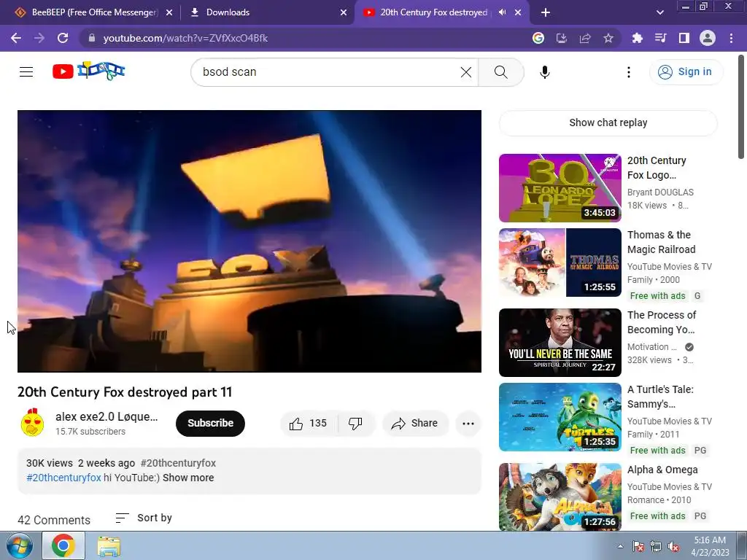Share this page from address bar

tap(585, 38)
